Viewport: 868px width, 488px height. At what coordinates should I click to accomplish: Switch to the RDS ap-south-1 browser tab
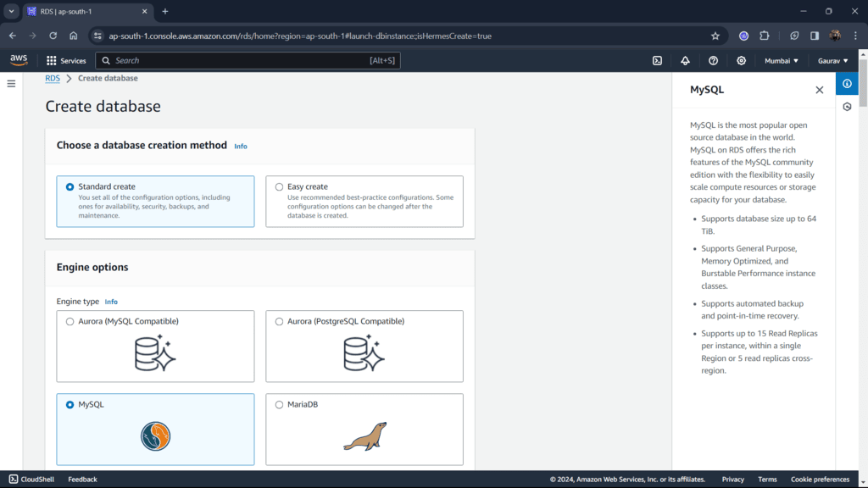[87, 11]
